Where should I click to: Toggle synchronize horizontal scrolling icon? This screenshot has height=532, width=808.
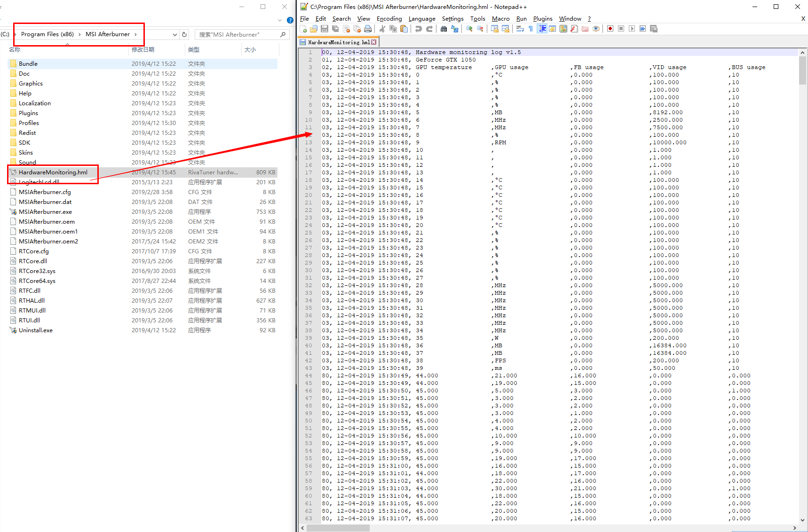pyautogui.click(x=505, y=29)
